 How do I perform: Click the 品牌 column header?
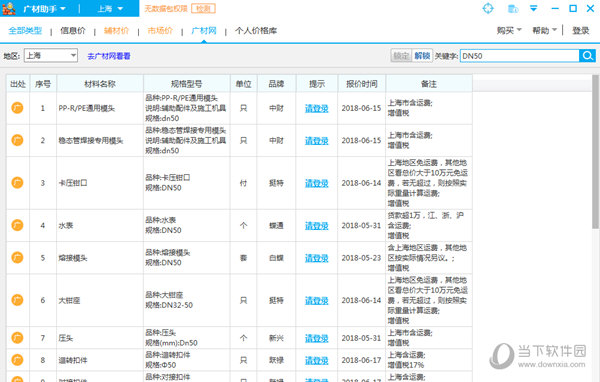[276, 84]
